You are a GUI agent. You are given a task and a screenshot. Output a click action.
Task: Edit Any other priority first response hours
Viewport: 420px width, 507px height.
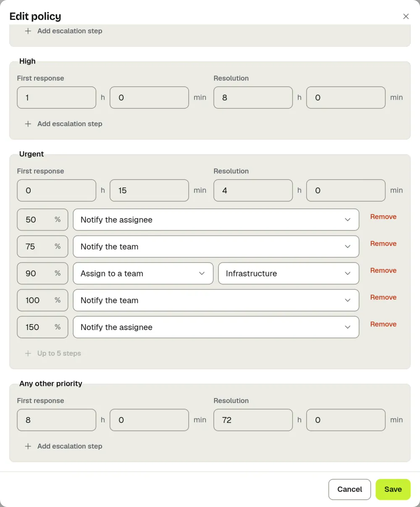pyautogui.click(x=57, y=420)
